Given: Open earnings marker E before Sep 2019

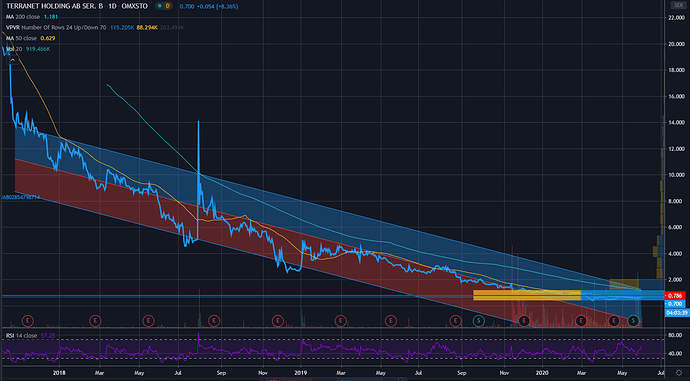Looking at the screenshot, I should 455,321.
